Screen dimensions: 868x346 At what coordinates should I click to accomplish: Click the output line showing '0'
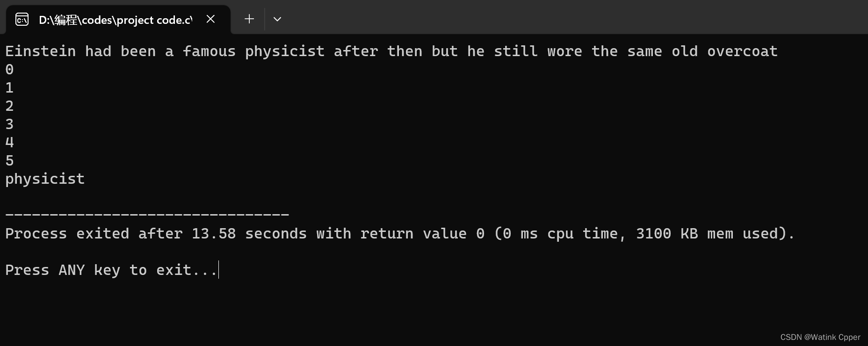tap(10, 70)
